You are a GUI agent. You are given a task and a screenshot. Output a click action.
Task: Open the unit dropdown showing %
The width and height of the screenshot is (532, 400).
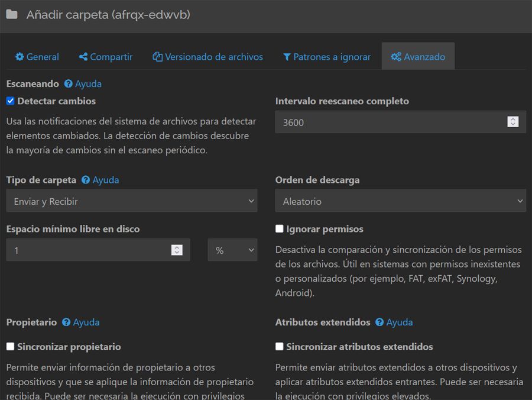[x=232, y=250]
